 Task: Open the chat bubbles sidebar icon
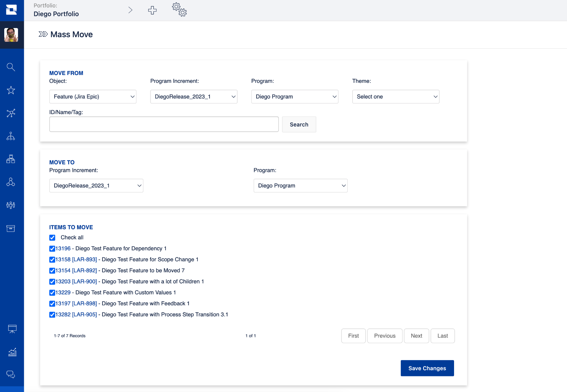point(11,374)
